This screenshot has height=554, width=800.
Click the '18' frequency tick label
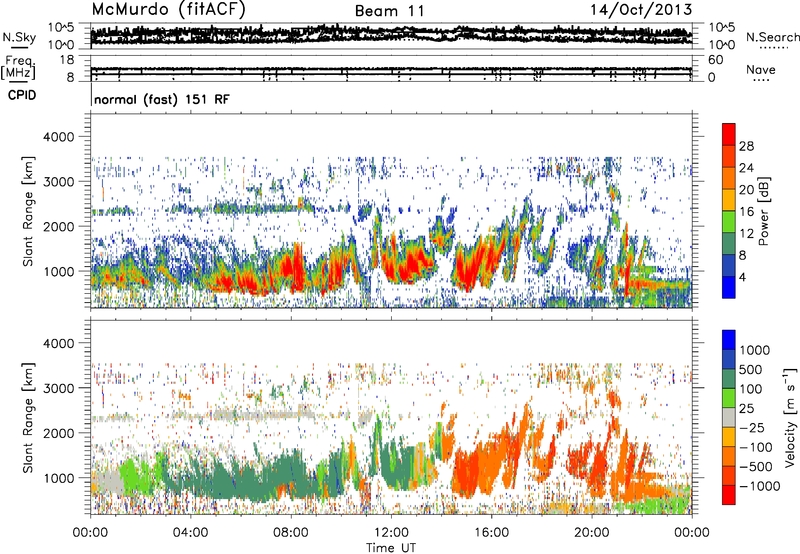click(67, 60)
